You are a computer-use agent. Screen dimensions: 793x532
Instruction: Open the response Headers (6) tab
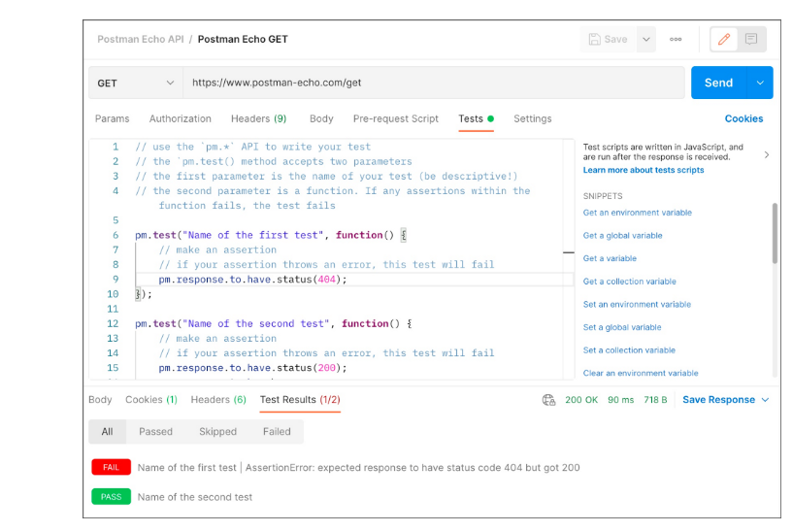(x=218, y=400)
